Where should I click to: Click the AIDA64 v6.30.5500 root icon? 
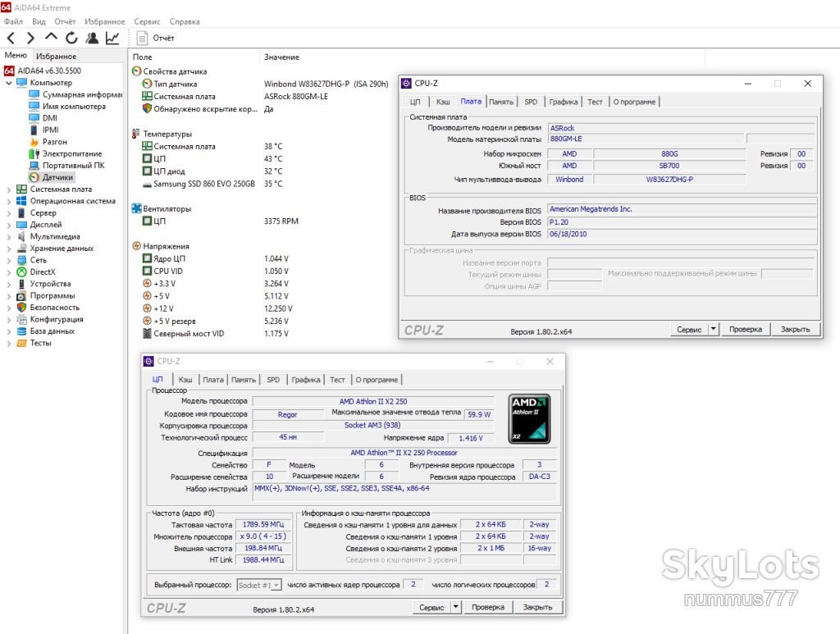coord(9,71)
